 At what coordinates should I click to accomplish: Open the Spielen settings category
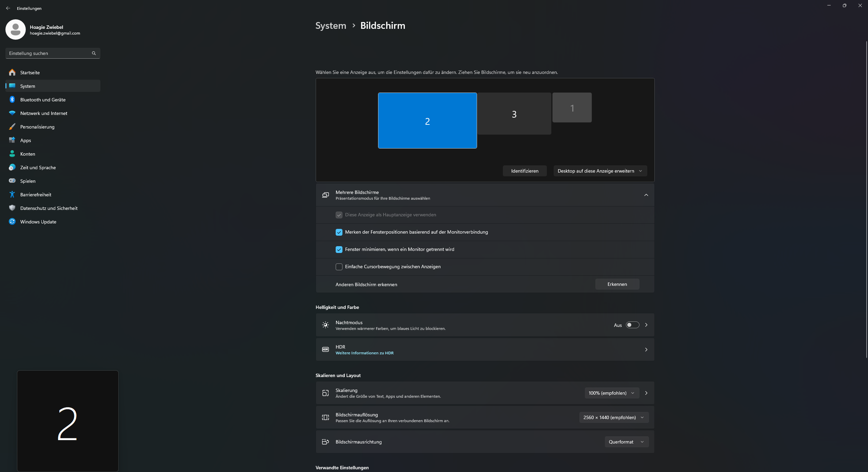(x=28, y=181)
